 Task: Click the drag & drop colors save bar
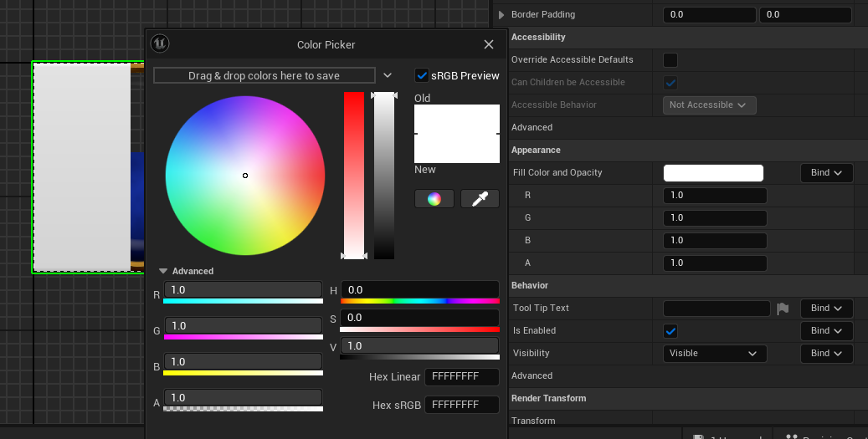click(264, 76)
